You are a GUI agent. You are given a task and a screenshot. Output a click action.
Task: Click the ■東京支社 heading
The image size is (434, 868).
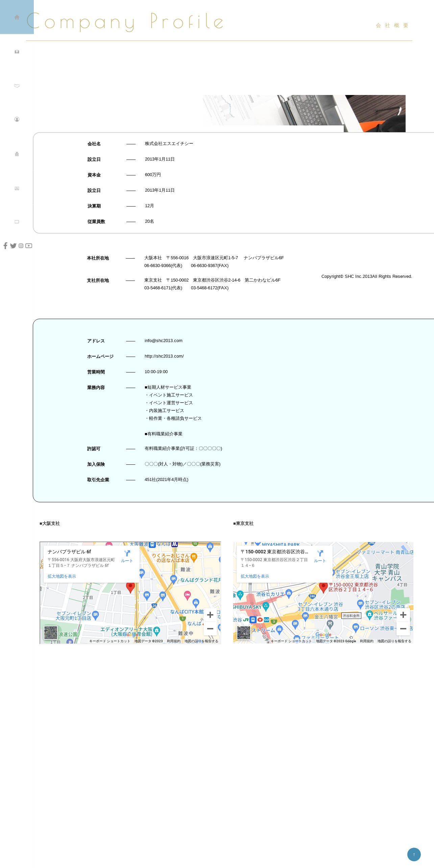pyautogui.click(x=243, y=524)
